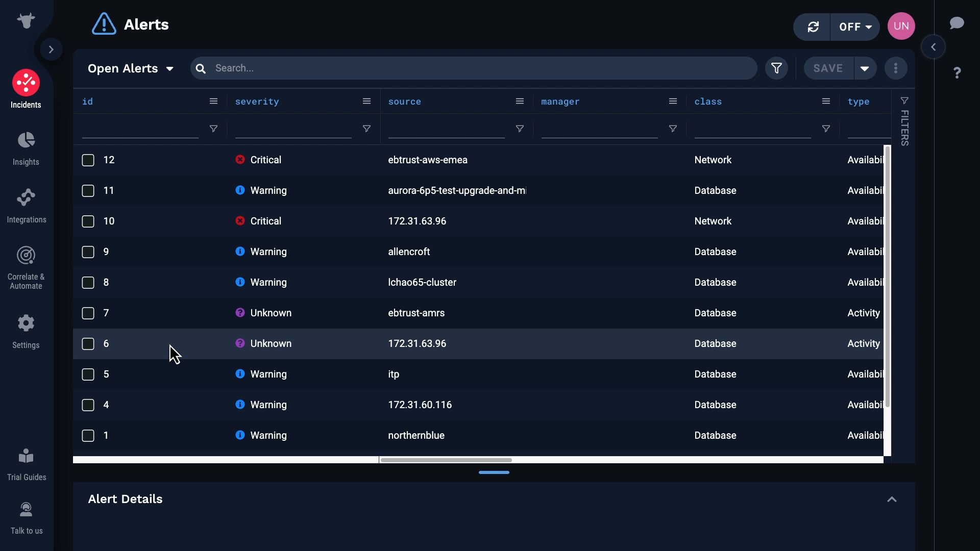980x551 pixels.
Task: Collapse the Alert Details panel chevron
Action: [892, 499]
